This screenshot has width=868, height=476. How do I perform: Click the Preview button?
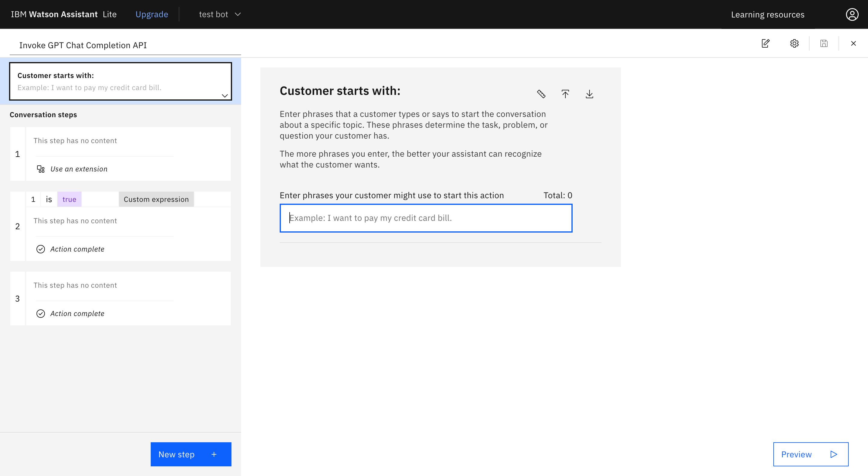click(810, 454)
